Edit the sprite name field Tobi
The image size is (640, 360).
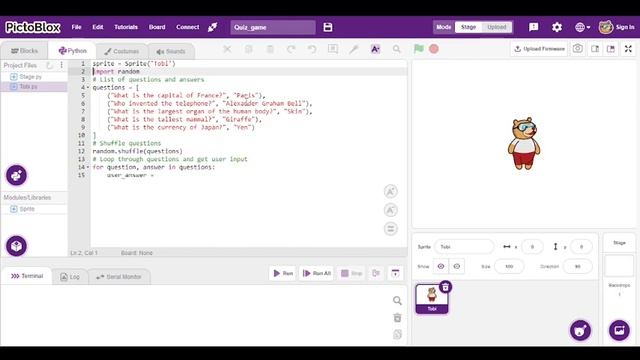(x=464, y=247)
